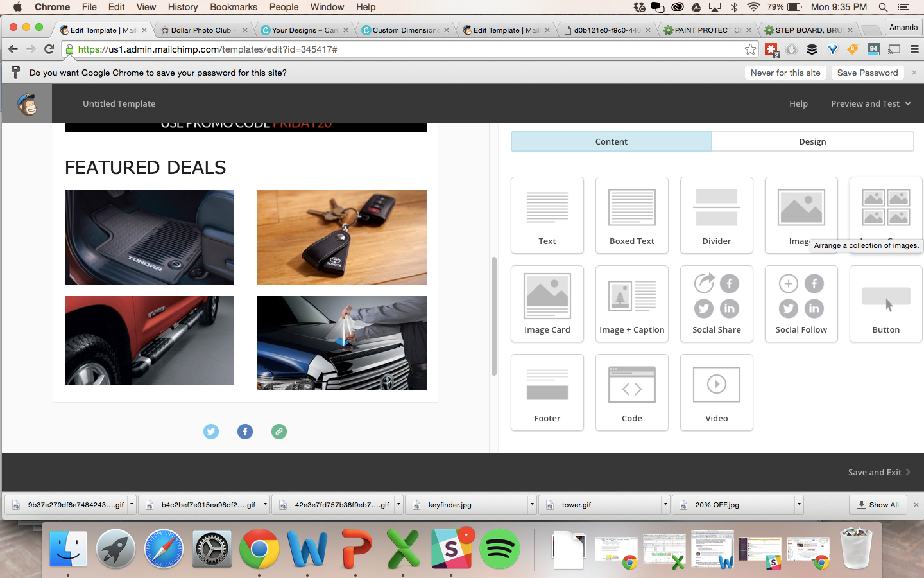Select the Boxed Text content block
This screenshot has height=578, width=924.
[631, 215]
